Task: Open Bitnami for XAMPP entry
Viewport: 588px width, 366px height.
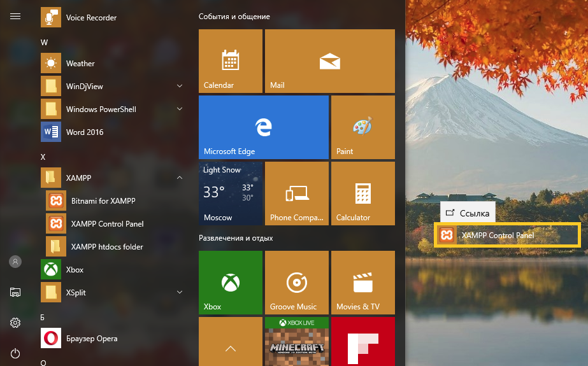Action: click(x=103, y=201)
